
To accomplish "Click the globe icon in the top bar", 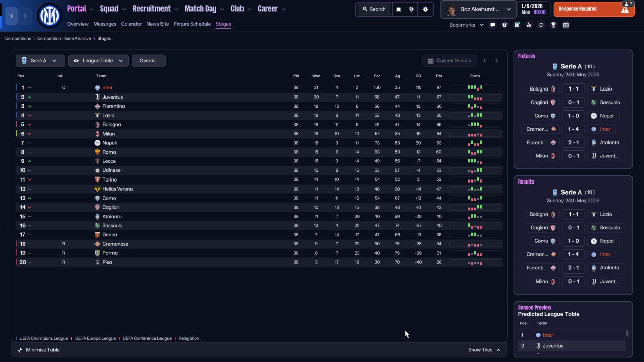I will pyautogui.click(x=412, y=9).
